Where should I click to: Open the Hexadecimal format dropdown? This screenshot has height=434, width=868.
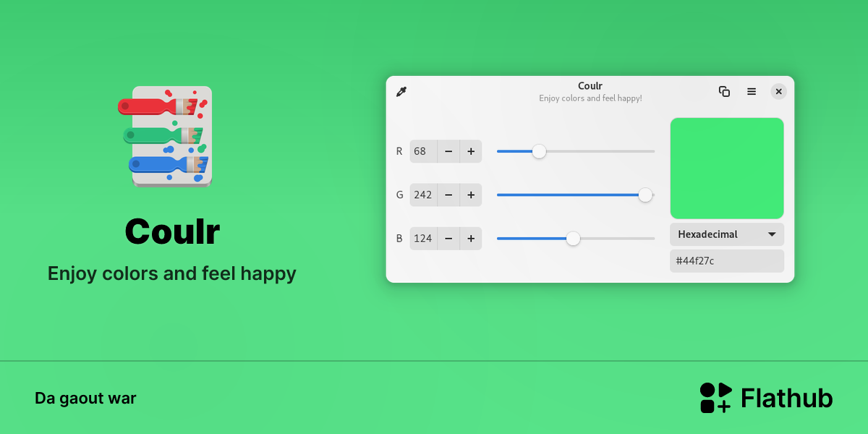[727, 234]
